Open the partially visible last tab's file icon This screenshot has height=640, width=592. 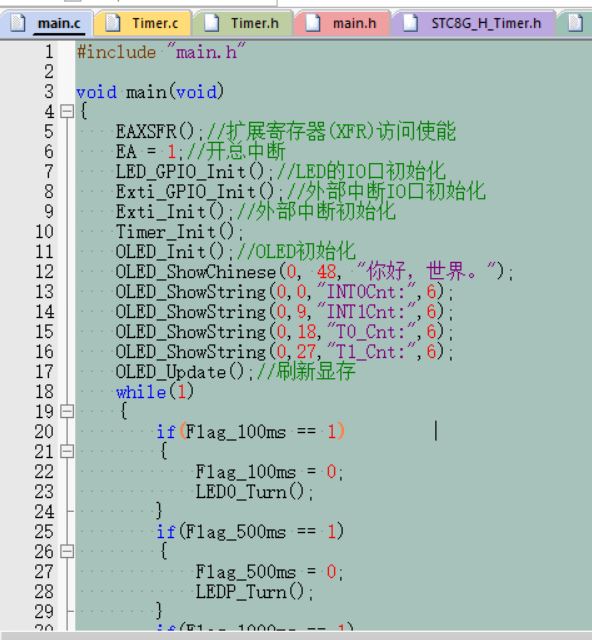click(x=575, y=22)
